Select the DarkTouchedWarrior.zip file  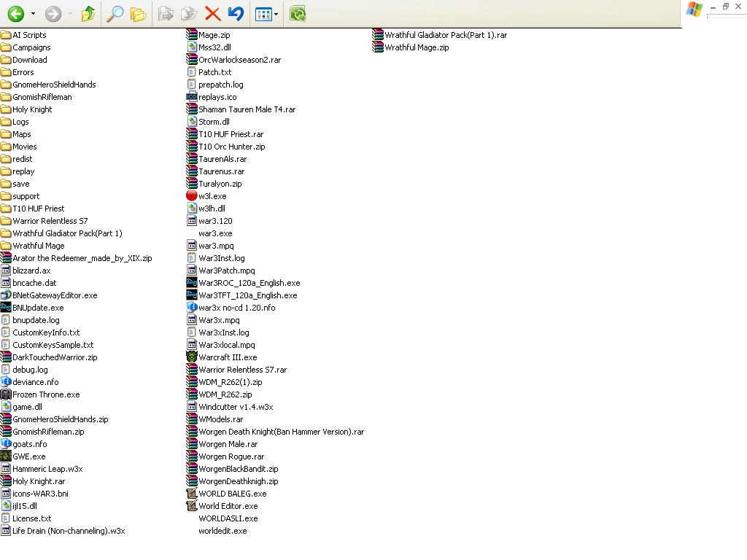pyautogui.click(x=49, y=357)
